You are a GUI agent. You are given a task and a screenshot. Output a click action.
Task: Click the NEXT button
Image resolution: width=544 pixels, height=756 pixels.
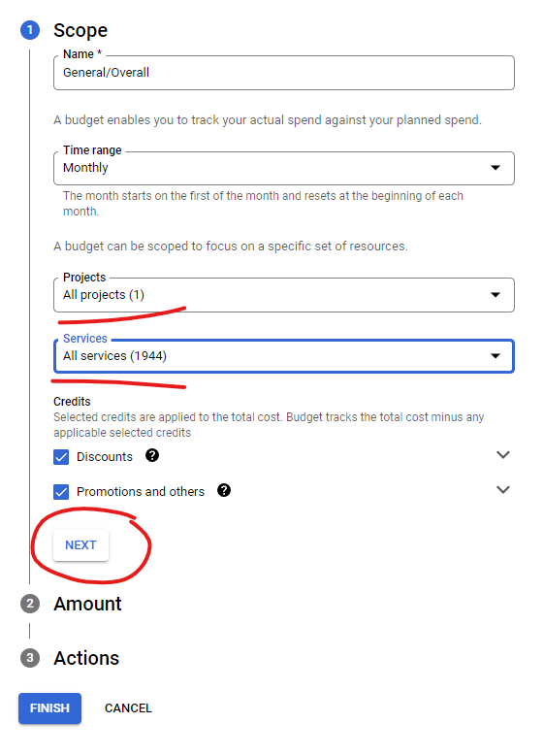tap(80, 545)
